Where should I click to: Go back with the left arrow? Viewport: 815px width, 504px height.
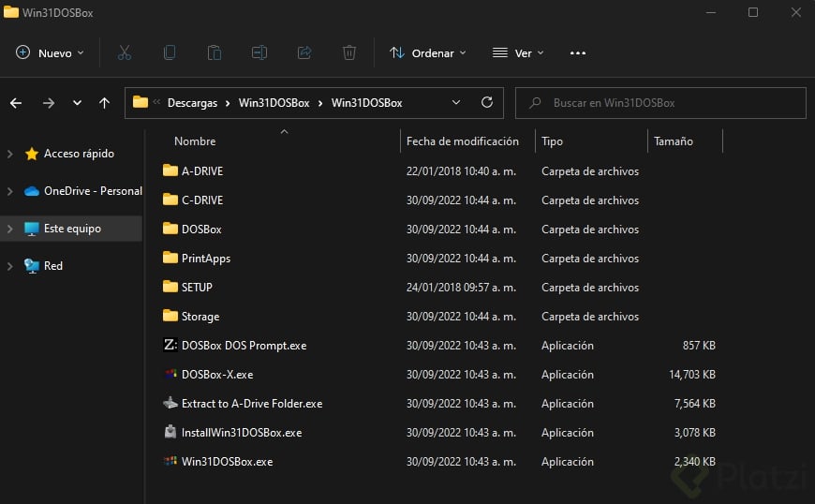(16, 103)
